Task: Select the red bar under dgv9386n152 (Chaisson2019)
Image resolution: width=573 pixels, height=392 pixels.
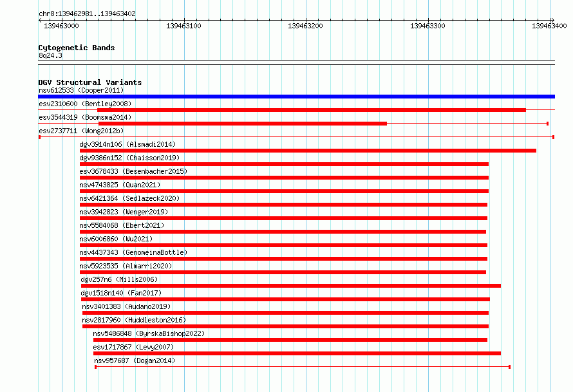Action: [284, 164]
